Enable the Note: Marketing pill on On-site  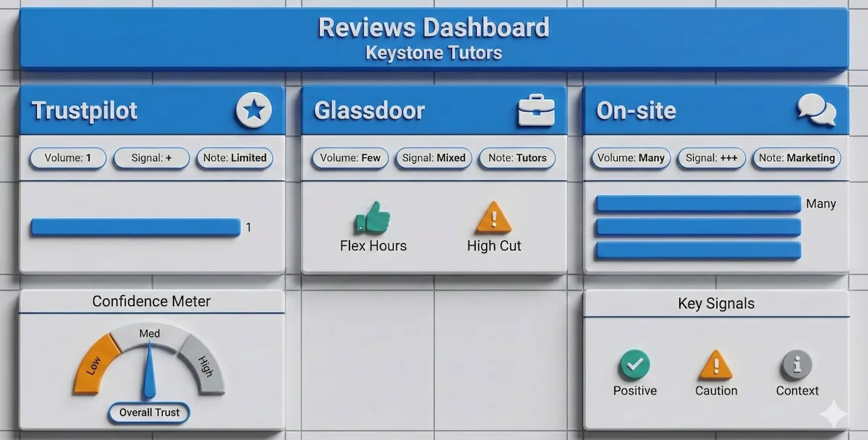point(796,158)
